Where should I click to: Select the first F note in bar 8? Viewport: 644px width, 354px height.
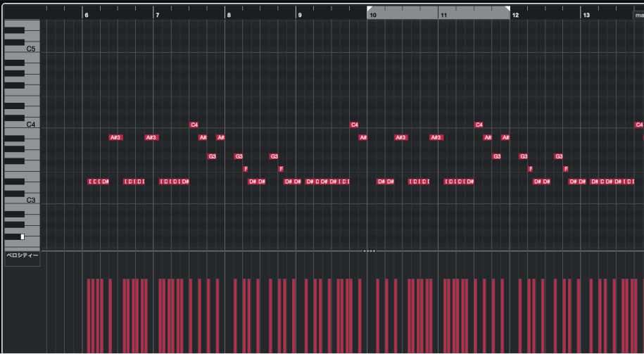click(x=246, y=169)
